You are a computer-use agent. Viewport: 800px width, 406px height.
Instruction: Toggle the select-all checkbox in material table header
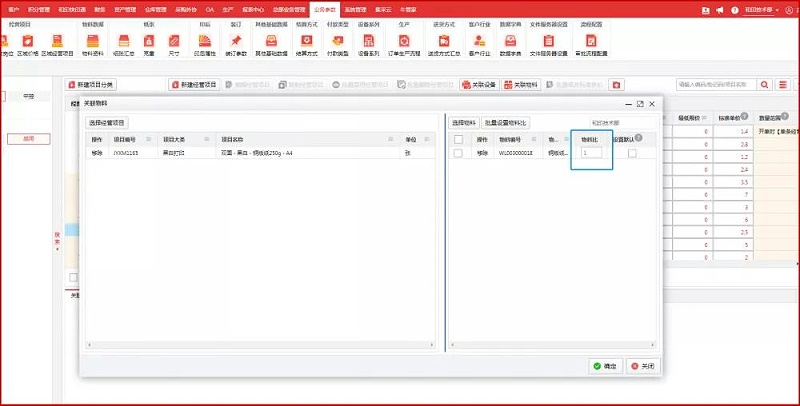(458, 139)
